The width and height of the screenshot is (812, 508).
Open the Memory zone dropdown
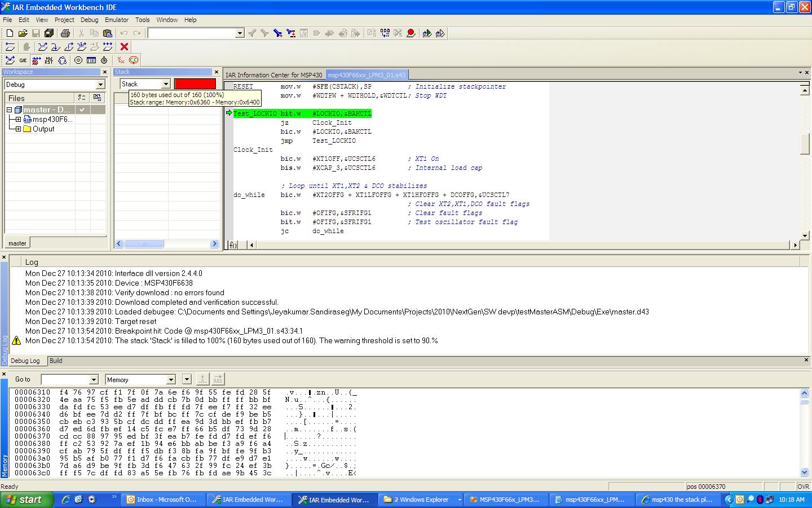tap(171, 380)
